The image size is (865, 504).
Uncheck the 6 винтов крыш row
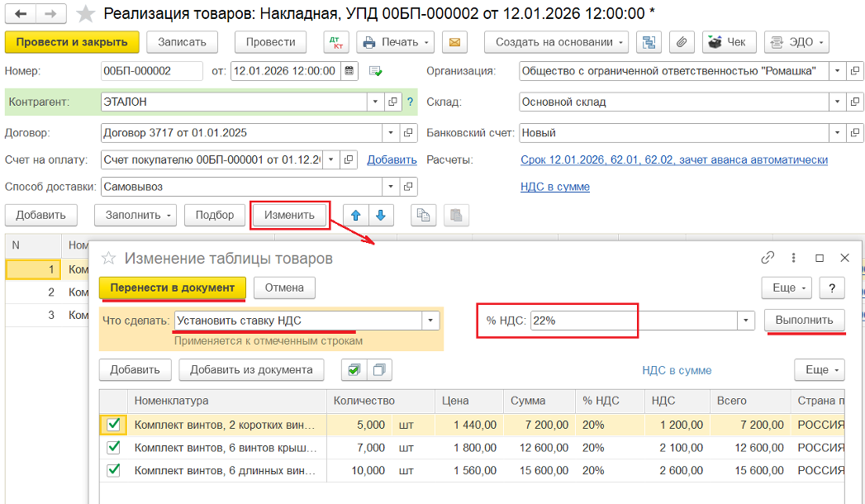coord(113,448)
